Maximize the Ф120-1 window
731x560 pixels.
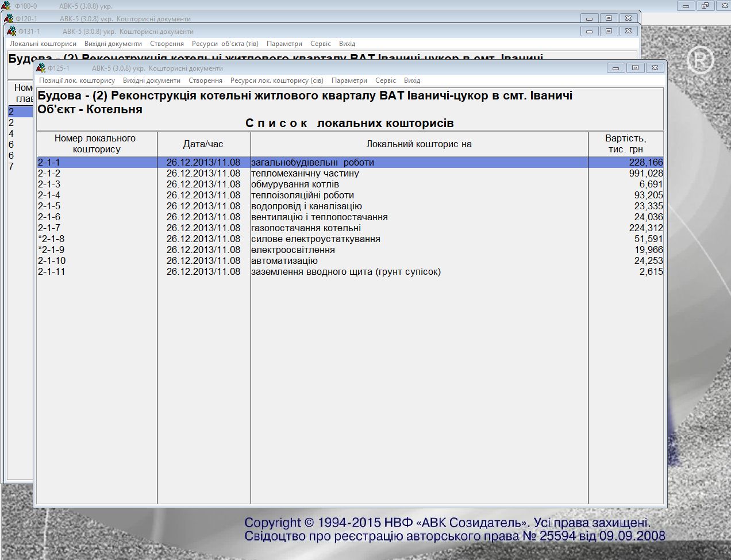pyautogui.click(x=609, y=18)
